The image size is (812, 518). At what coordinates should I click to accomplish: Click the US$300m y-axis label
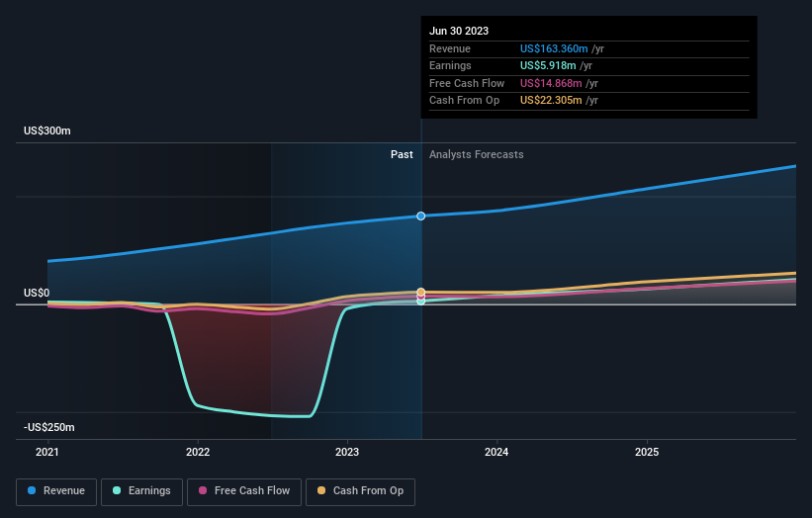pos(47,130)
